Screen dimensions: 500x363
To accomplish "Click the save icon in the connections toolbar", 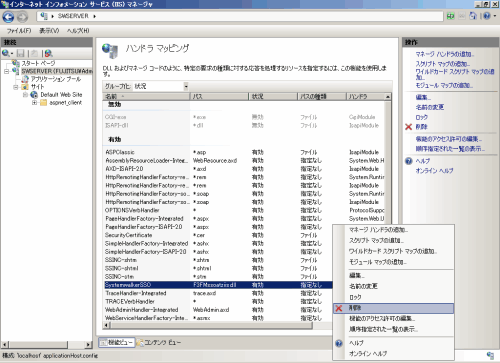I will pyautogui.click(x=21, y=53).
